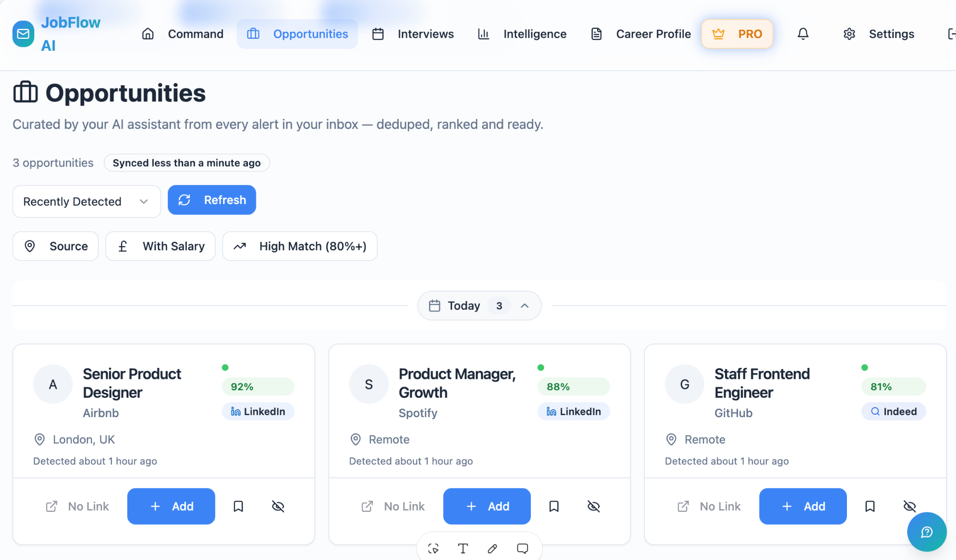Click the 92% match score badge
The image size is (956, 560).
click(x=258, y=387)
